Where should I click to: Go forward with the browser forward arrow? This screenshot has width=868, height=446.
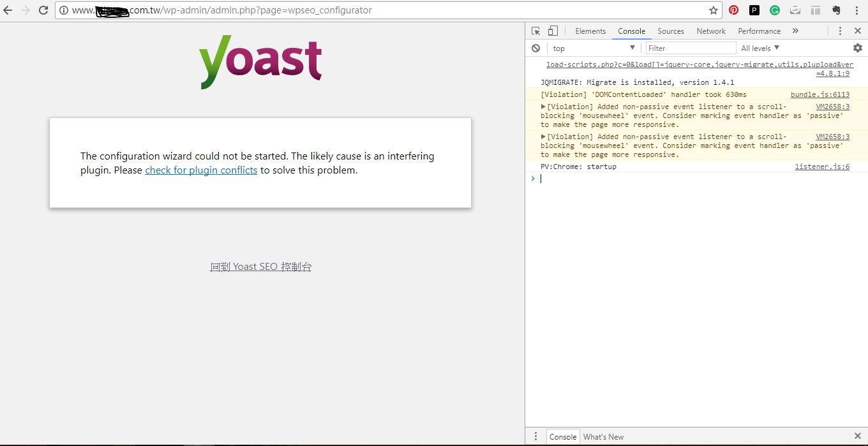[26, 10]
